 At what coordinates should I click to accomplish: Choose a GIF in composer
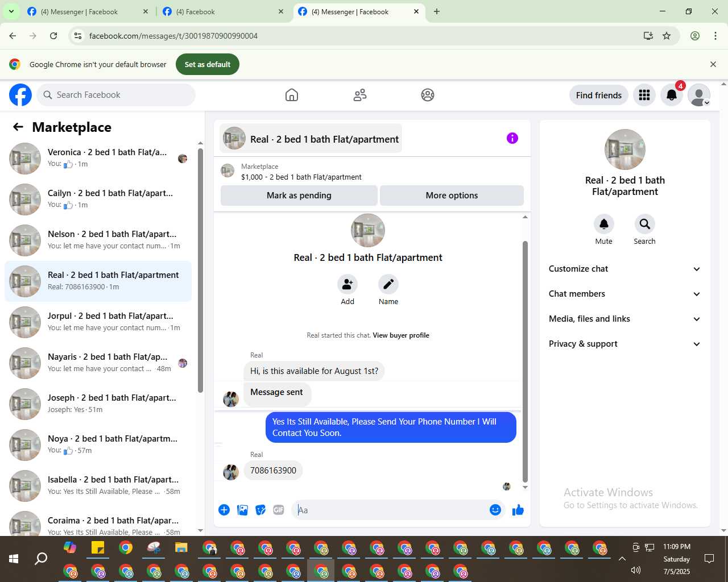(x=279, y=510)
